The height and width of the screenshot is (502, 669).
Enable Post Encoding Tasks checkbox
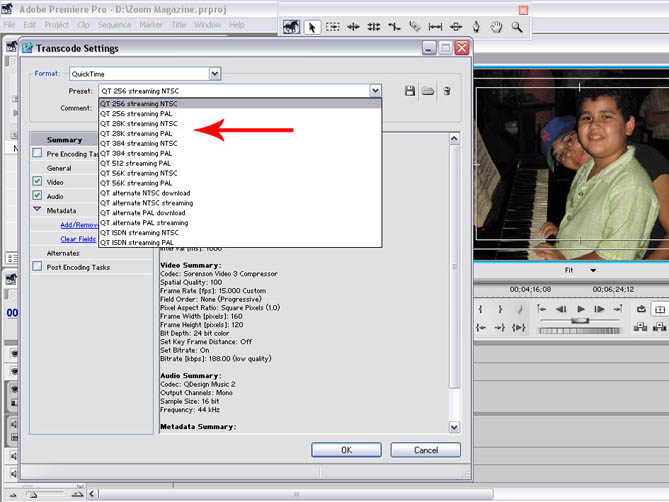click(x=37, y=267)
